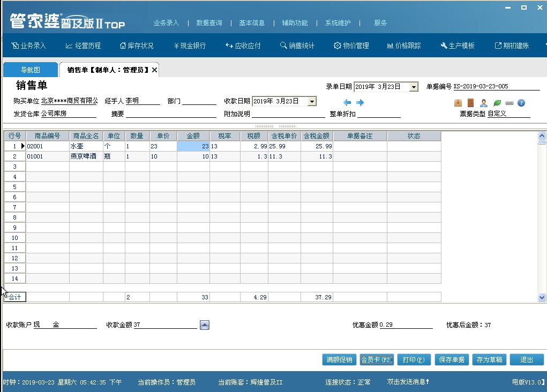Open the 收款日期 date dropdown

[x=312, y=101]
